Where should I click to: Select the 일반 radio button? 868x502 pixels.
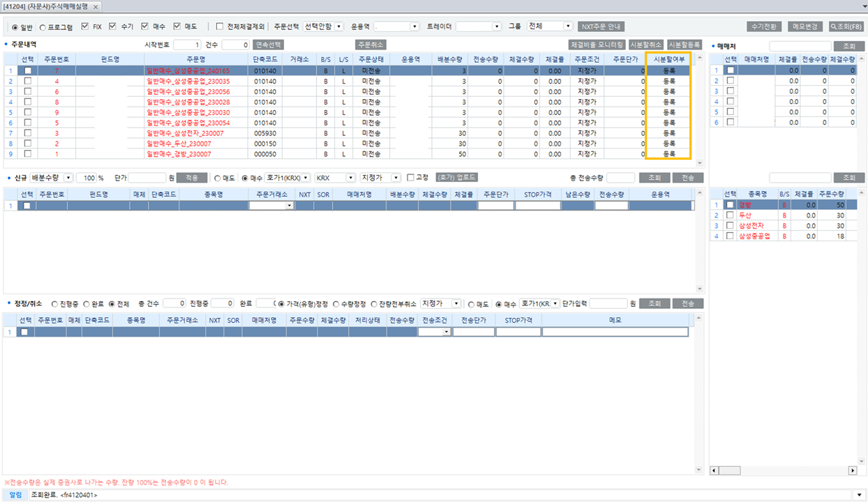coord(15,27)
